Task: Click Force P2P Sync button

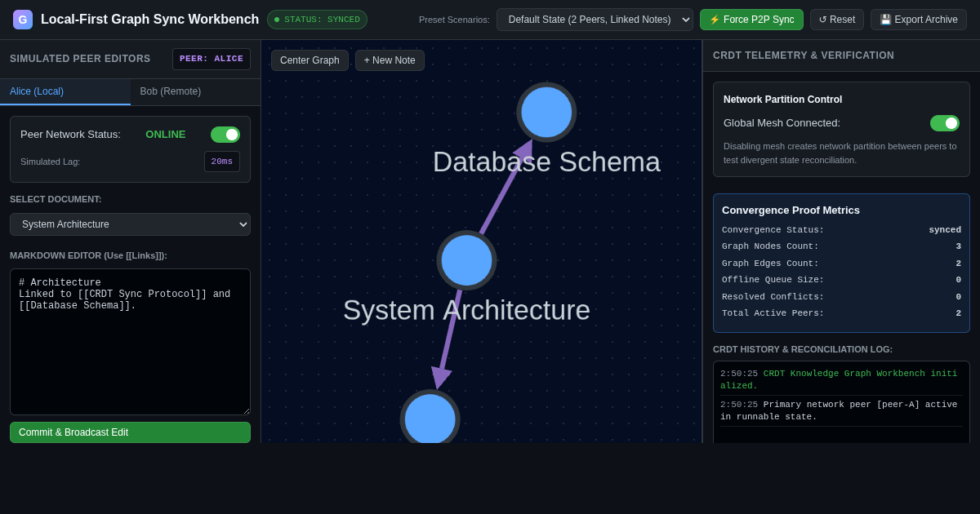Action: 751,20
